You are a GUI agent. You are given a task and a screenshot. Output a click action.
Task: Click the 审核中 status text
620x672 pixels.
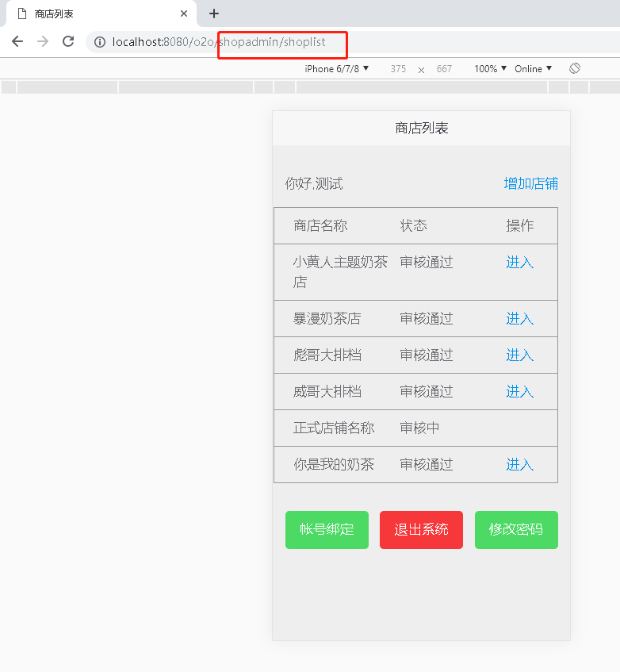pos(419,428)
